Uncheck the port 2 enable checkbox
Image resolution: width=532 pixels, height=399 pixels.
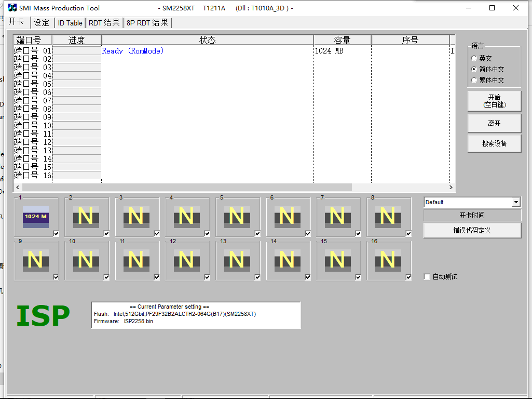pyautogui.click(x=106, y=233)
